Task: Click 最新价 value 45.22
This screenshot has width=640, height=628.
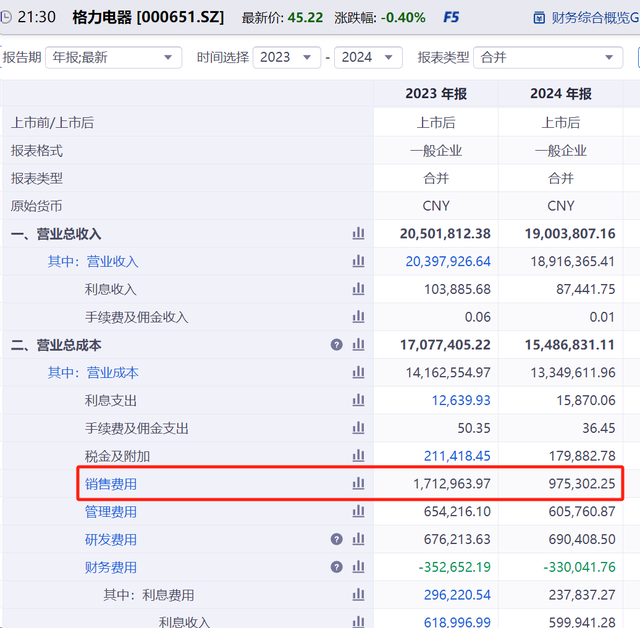Action: tap(305, 18)
